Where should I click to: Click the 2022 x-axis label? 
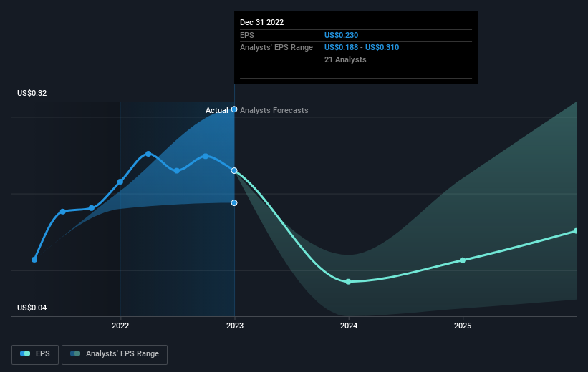tap(120, 326)
